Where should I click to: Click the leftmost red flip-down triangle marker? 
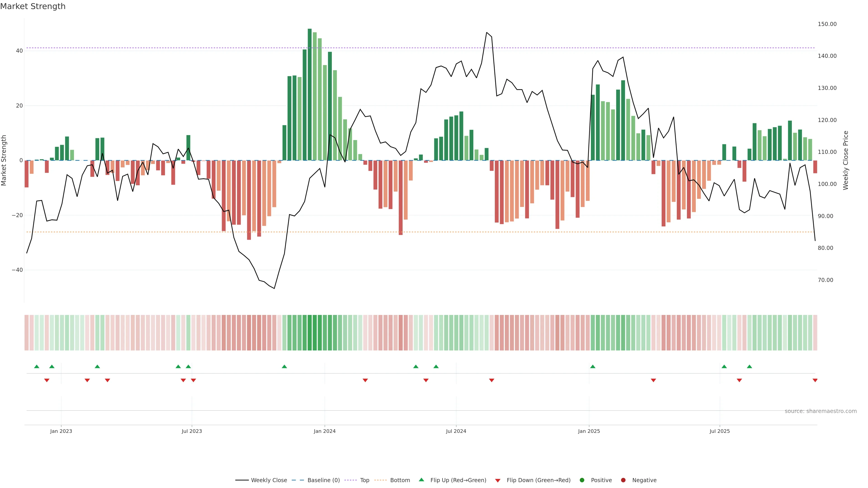(47, 380)
